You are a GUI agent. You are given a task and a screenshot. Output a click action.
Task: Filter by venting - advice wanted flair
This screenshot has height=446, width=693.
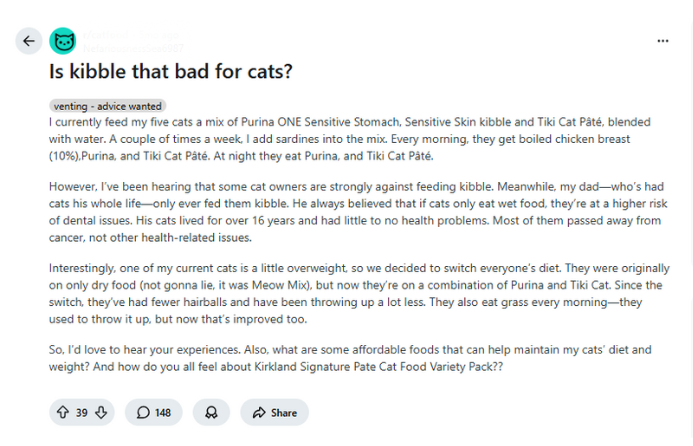click(x=107, y=106)
